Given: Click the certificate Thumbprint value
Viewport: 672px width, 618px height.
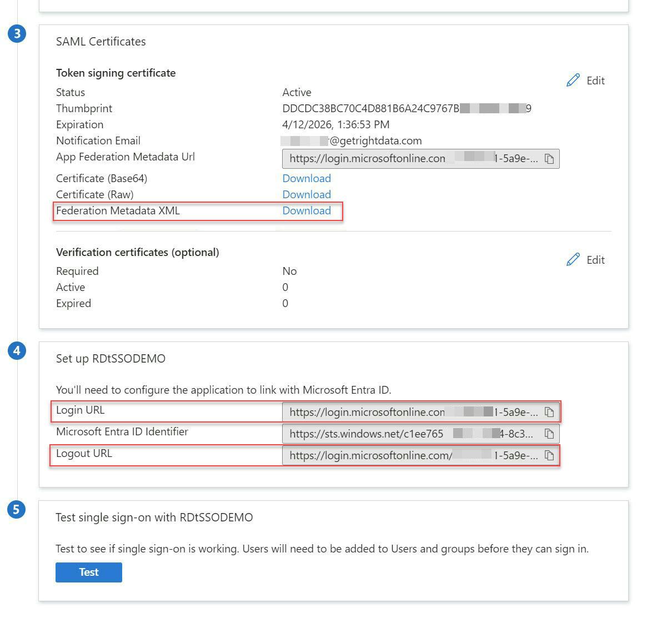Looking at the screenshot, I should tap(407, 108).
